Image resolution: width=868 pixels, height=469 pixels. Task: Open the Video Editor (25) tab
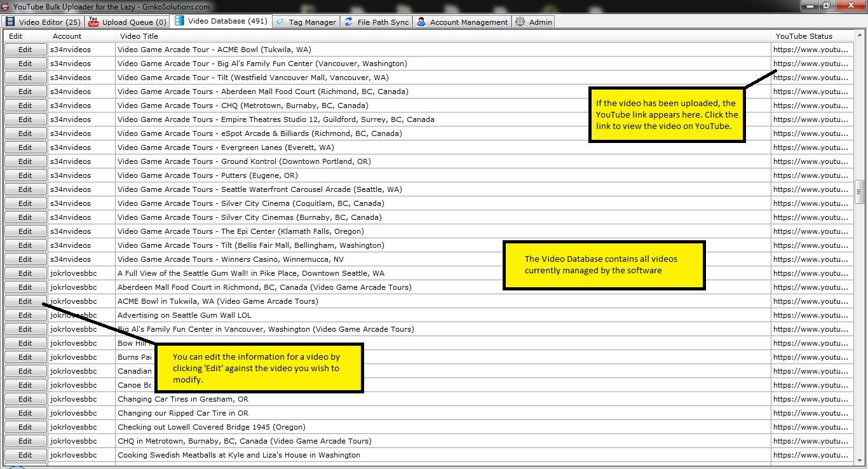[x=43, y=22]
